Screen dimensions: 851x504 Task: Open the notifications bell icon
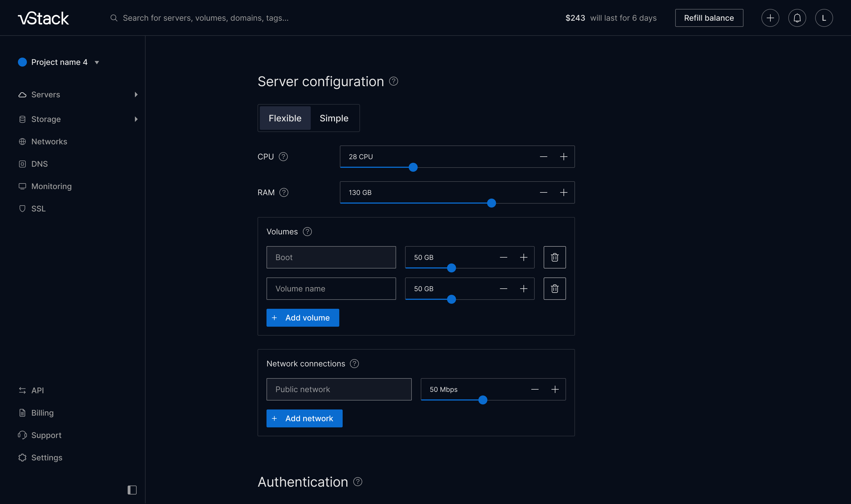coord(797,18)
